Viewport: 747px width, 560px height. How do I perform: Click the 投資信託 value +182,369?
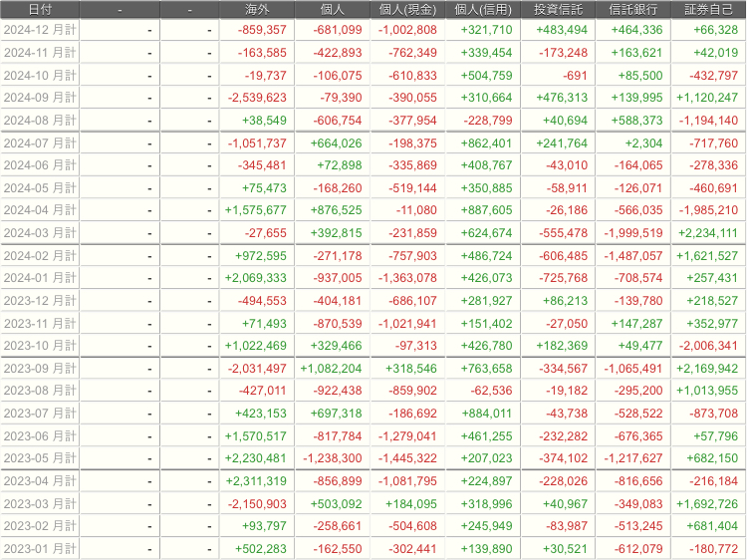(x=562, y=345)
